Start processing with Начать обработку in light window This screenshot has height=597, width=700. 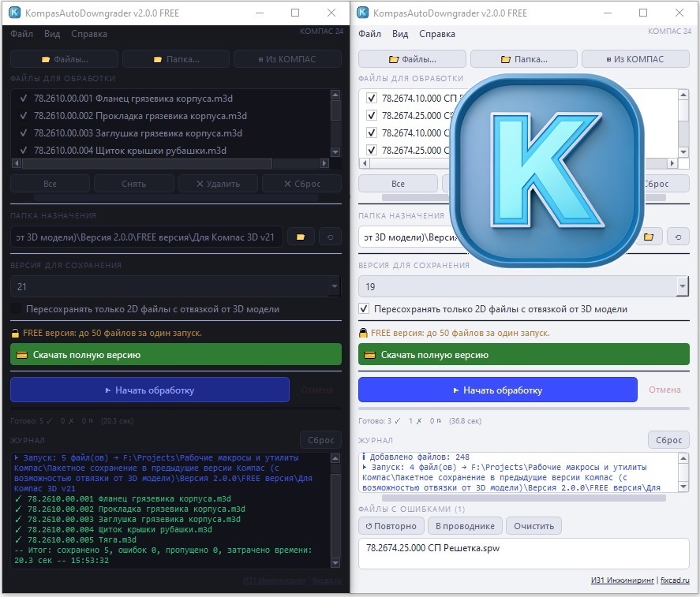pyautogui.click(x=498, y=390)
